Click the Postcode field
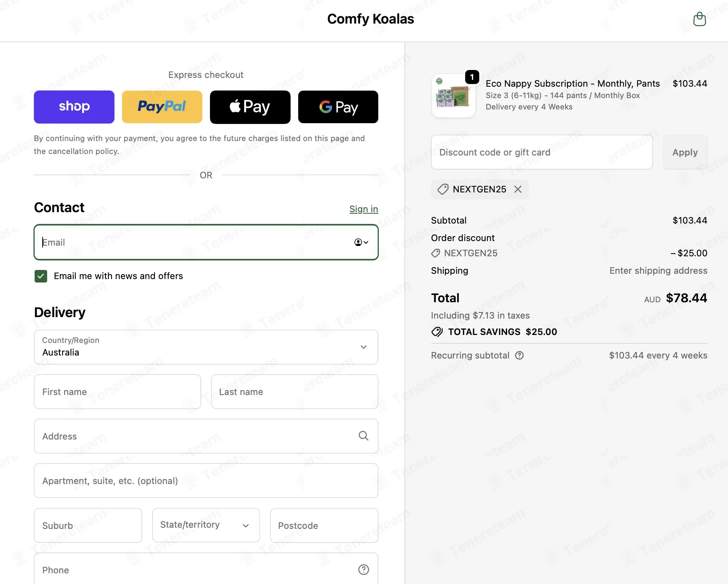The image size is (728, 584). point(324,525)
